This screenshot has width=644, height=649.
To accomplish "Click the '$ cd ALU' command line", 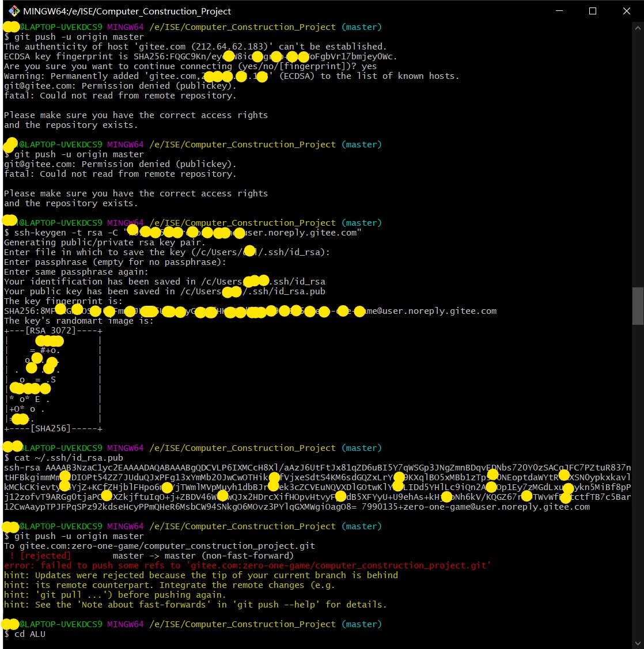I will pyautogui.click(x=24, y=634).
